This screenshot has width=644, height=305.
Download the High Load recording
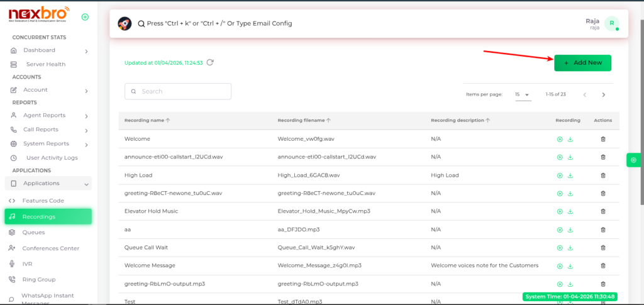point(570,175)
